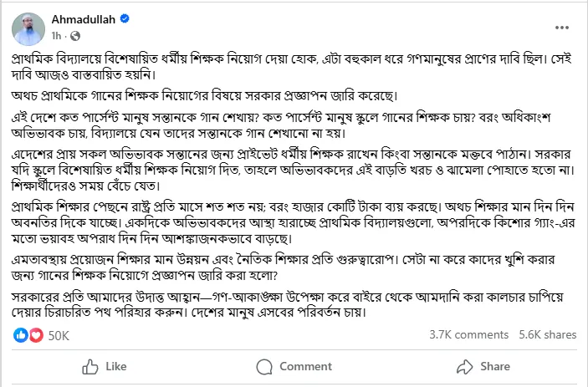Click the blue thumbs-up reaction icon

(x=21, y=335)
